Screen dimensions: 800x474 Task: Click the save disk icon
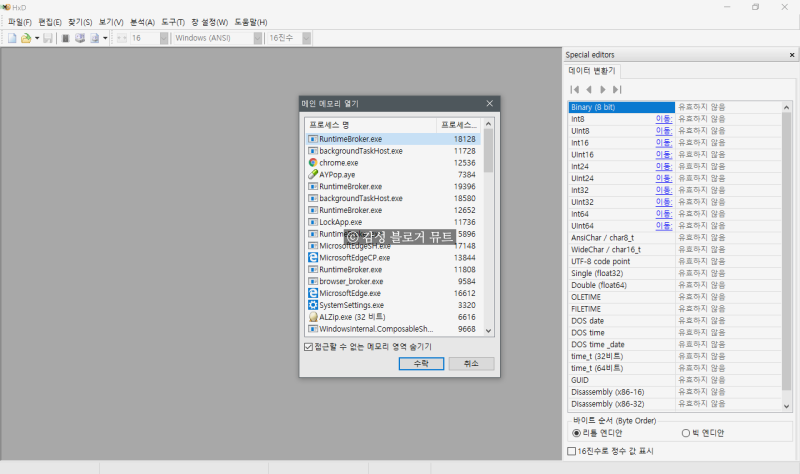point(48,38)
